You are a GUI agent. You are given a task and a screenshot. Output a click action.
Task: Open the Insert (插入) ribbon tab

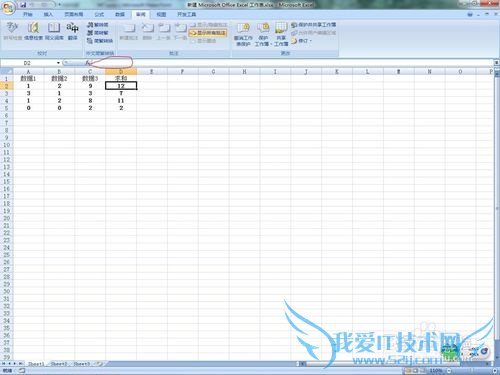point(48,14)
